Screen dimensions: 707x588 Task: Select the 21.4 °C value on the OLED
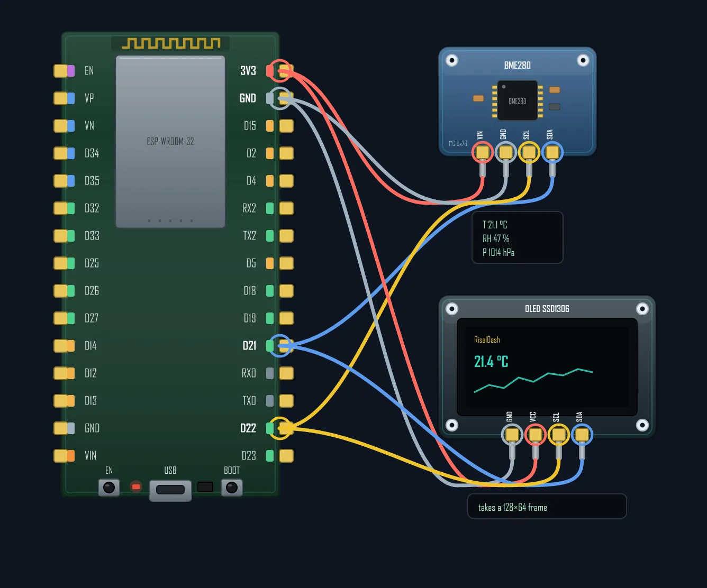491,362
